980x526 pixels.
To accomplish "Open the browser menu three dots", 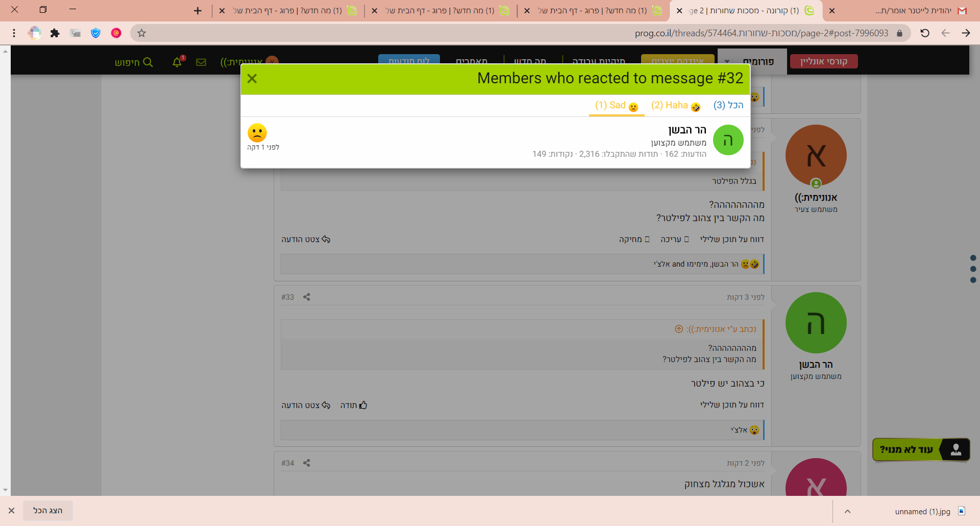I will [14, 33].
